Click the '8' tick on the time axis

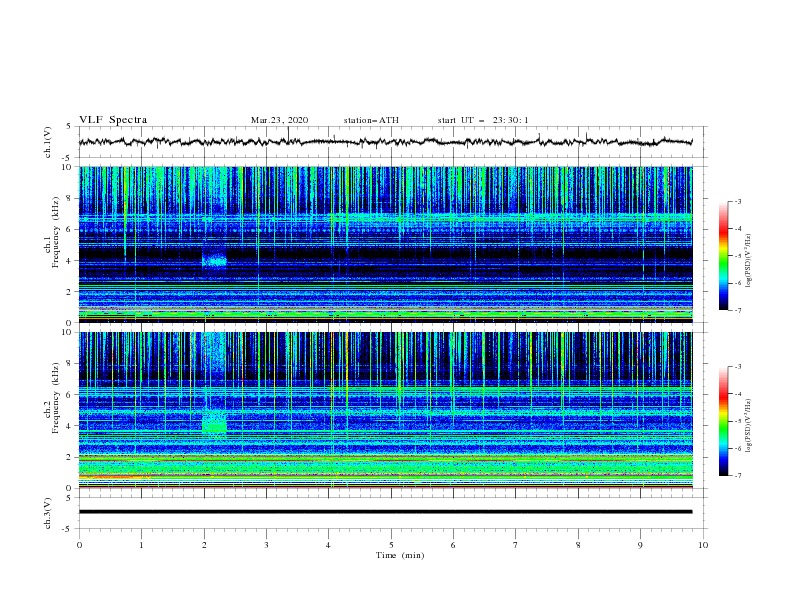click(x=578, y=545)
